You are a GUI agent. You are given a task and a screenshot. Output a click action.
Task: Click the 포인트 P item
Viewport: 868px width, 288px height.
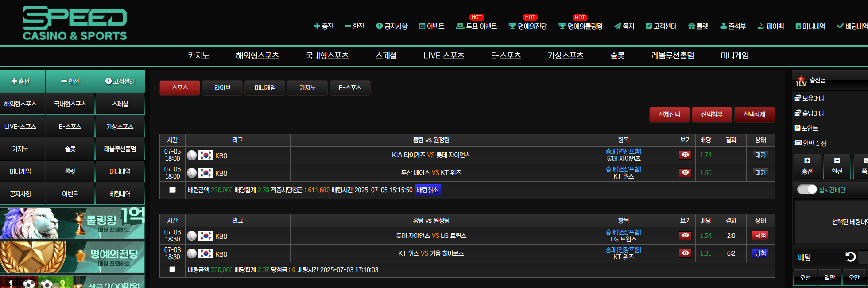point(806,128)
